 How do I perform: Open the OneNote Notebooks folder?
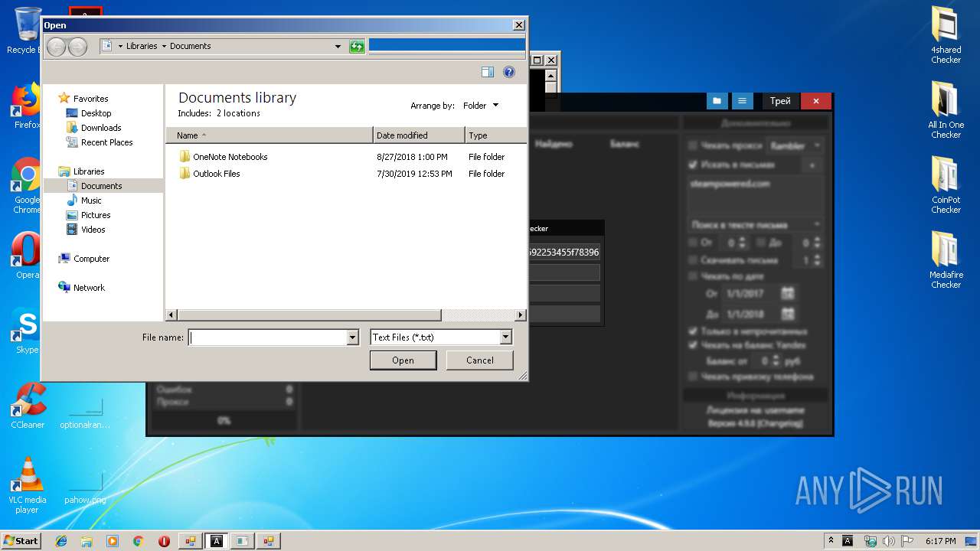point(223,157)
